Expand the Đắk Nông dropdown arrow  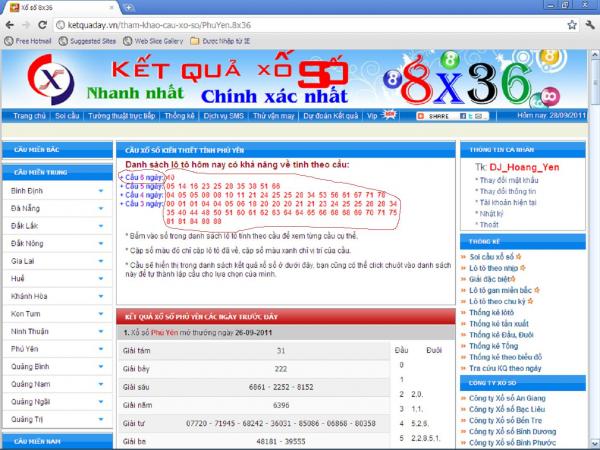101,243
